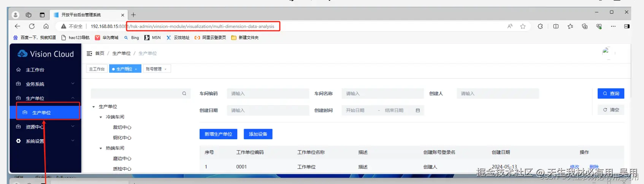
Task: Click the 清空 reset button
Action: (611, 110)
